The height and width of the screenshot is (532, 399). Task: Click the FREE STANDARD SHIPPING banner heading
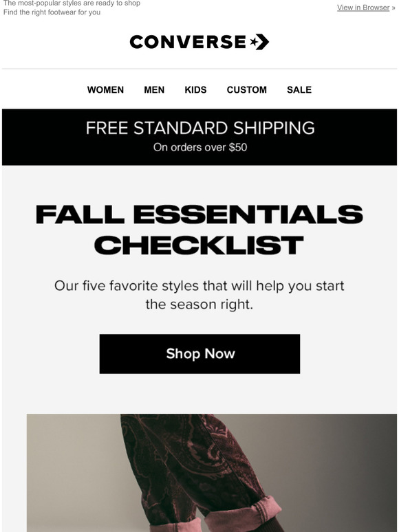pos(200,128)
